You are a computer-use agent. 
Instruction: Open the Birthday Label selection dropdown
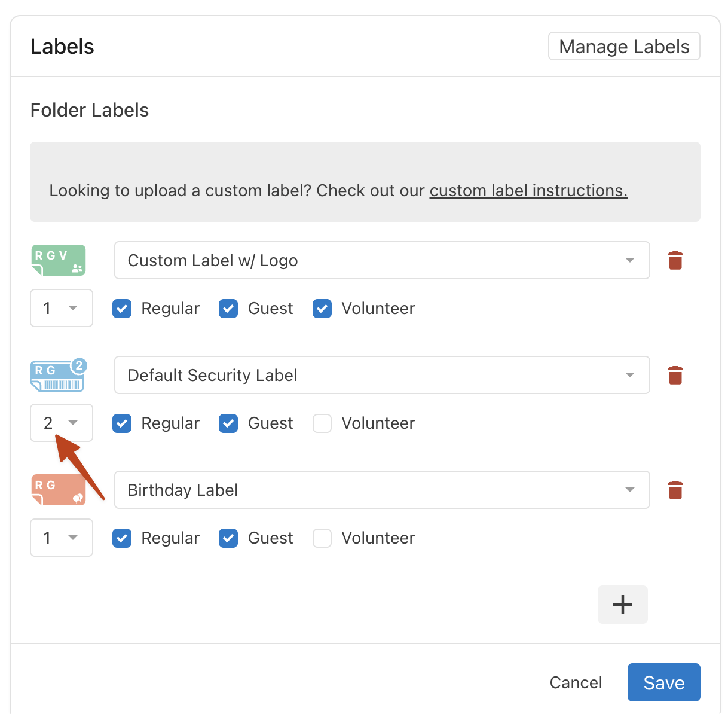pos(629,490)
